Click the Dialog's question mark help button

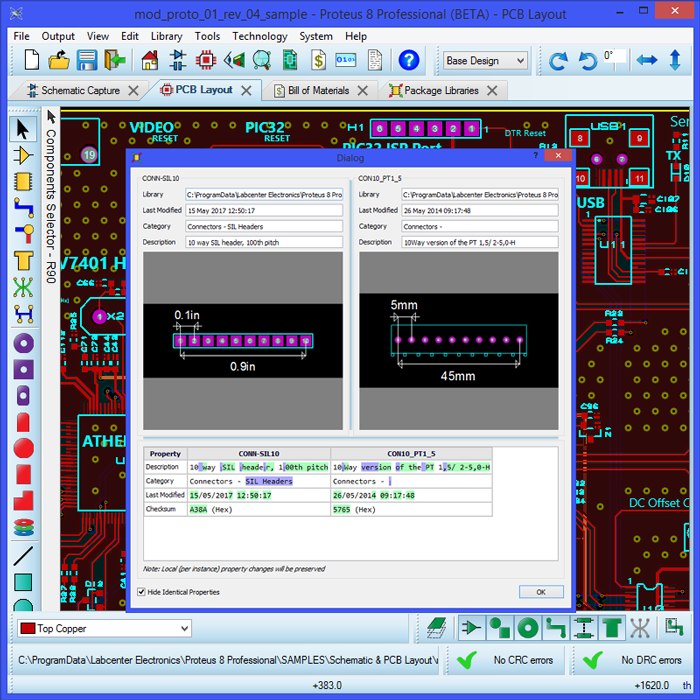pyautogui.click(x=536, y=155)
